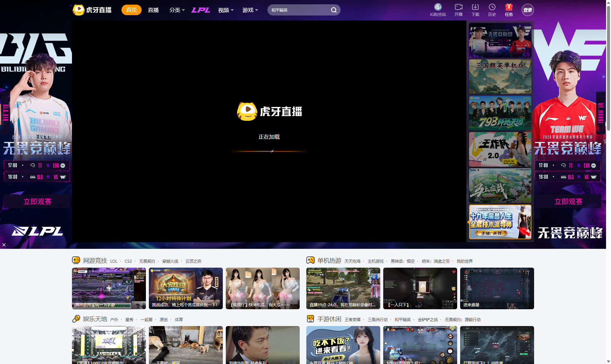Click the scrollbar down arrow
The image size is (611, 364).
pos(608,361)
